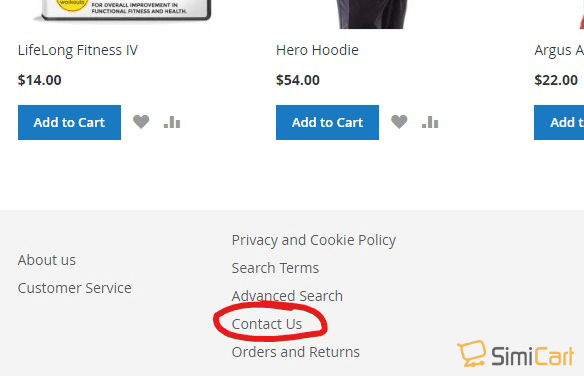View Privacy and Cookie Policy
This screenshot has width=584, height=376.
(x=314, y=240)
